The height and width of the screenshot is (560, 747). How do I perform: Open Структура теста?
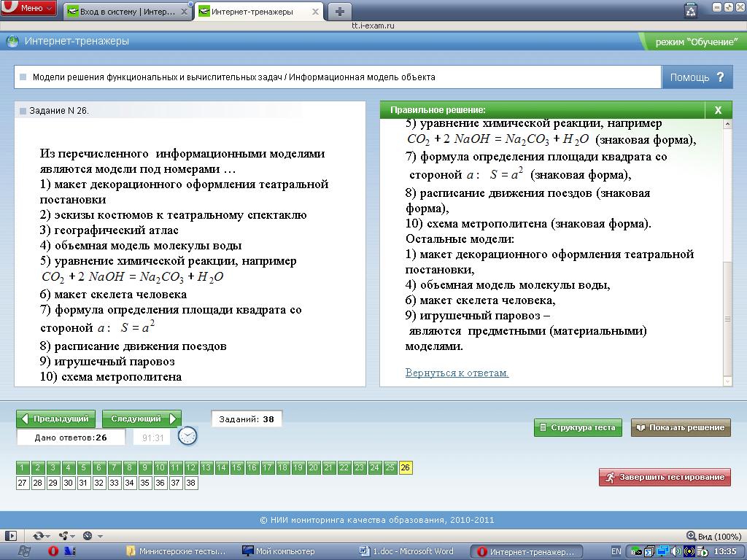[578, 427]
